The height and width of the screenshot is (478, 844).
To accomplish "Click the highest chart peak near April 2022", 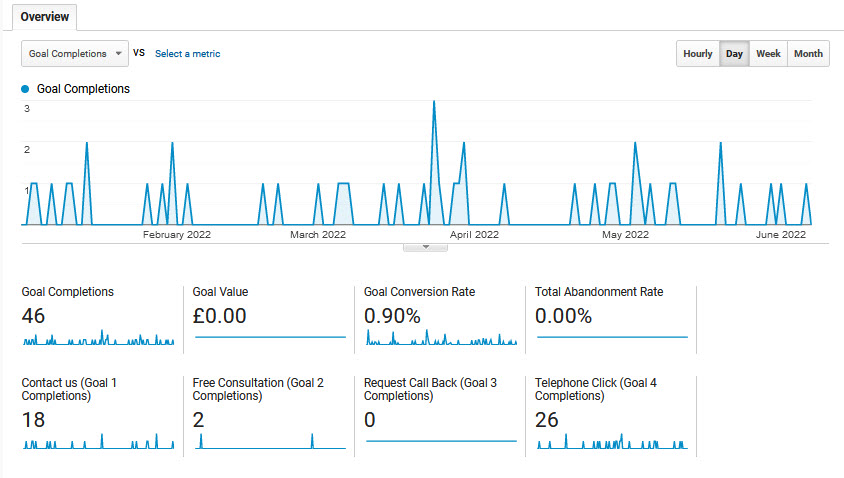I will click(x=433, y=102).
